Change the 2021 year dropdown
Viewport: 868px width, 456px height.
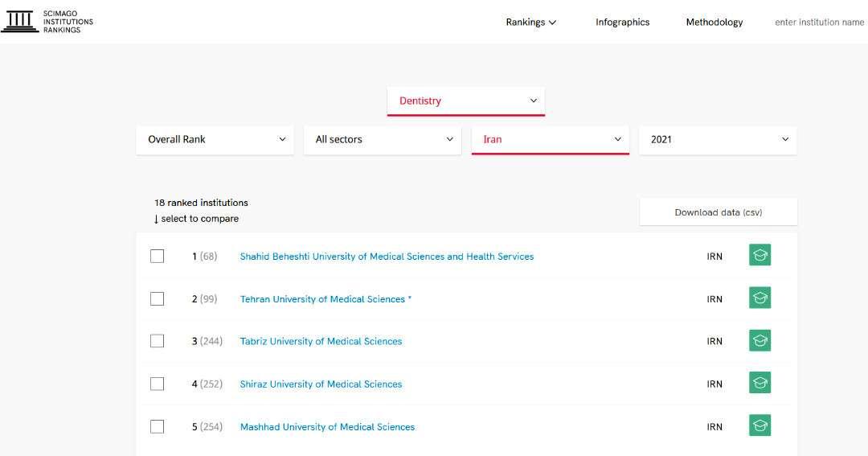(718, 140)
